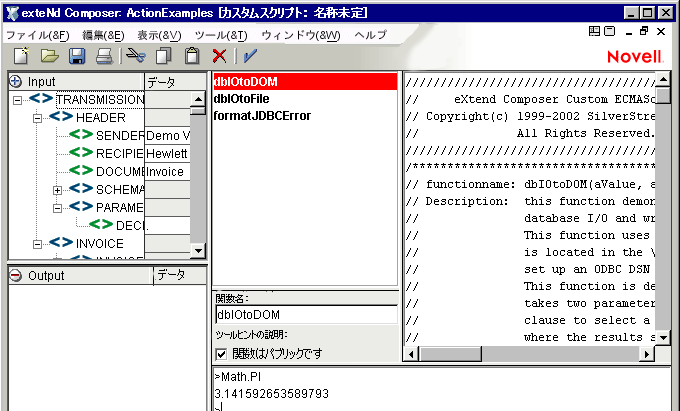Viewport: 680px width, 411px height.
Task: Select the HEADER tree item
Action: click(x=101, y=117)
